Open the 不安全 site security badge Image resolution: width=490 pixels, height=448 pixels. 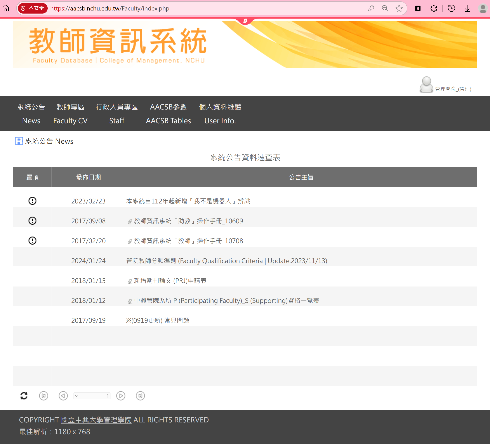coord(33,9)
